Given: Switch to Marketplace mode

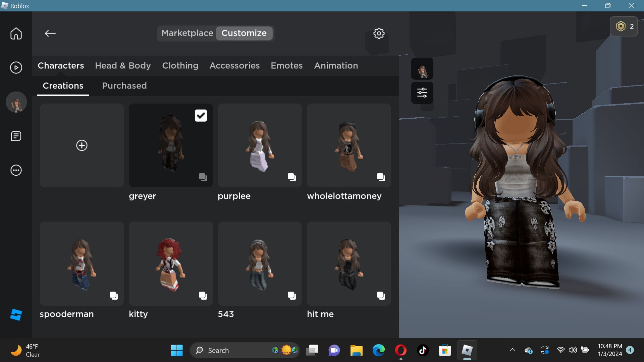Looking at the screenshot, I should pos(187,33).
